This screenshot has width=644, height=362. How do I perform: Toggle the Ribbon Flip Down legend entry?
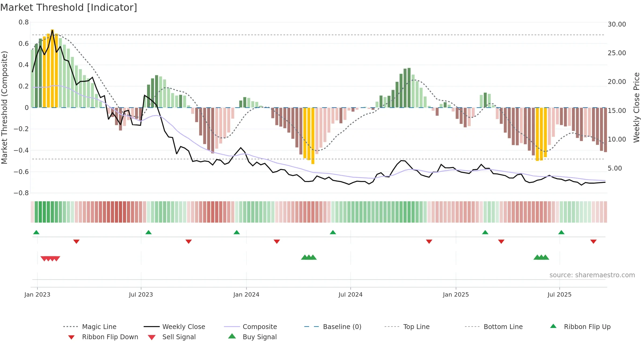click(103, 337)
